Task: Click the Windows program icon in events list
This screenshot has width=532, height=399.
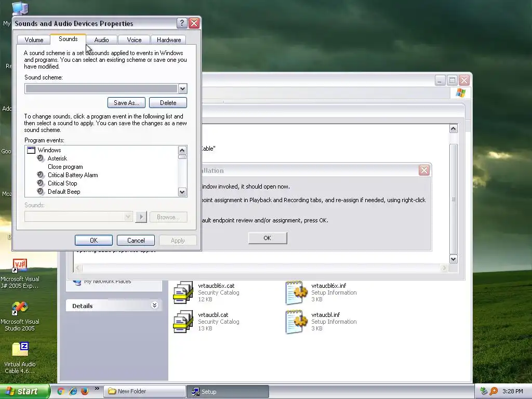Action: click(31, 150)
